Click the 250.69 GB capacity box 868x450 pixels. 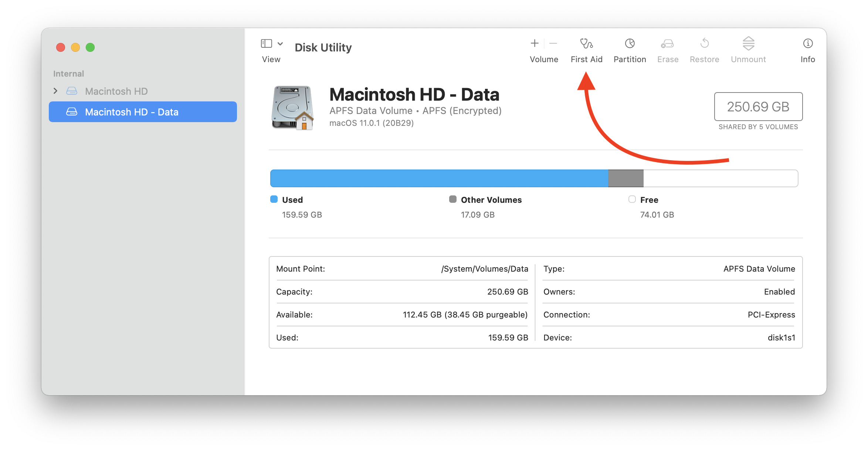[758, 107]
